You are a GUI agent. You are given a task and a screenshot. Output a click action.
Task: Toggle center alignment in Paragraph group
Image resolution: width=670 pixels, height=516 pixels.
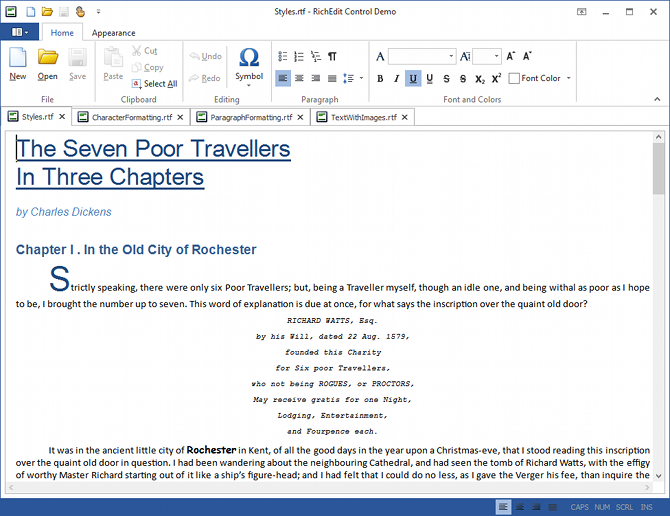pos(299,78)
